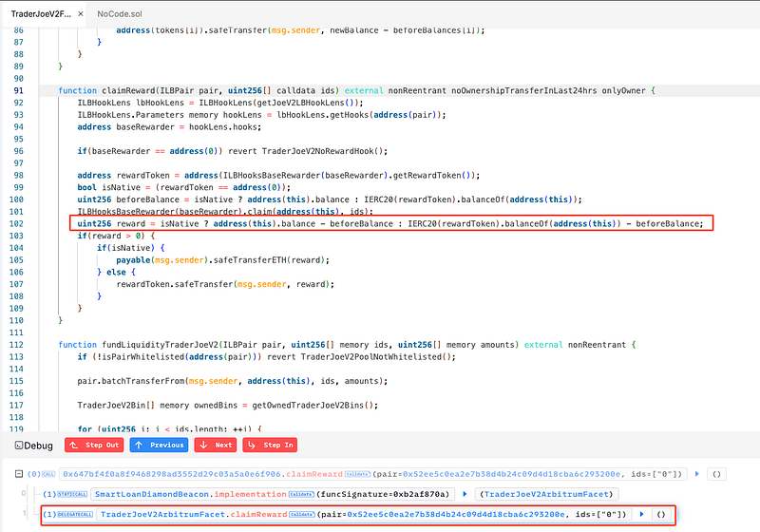Click the Step Out debug button
The width and height of the screenshot is (760, 532).
[91, 445]
